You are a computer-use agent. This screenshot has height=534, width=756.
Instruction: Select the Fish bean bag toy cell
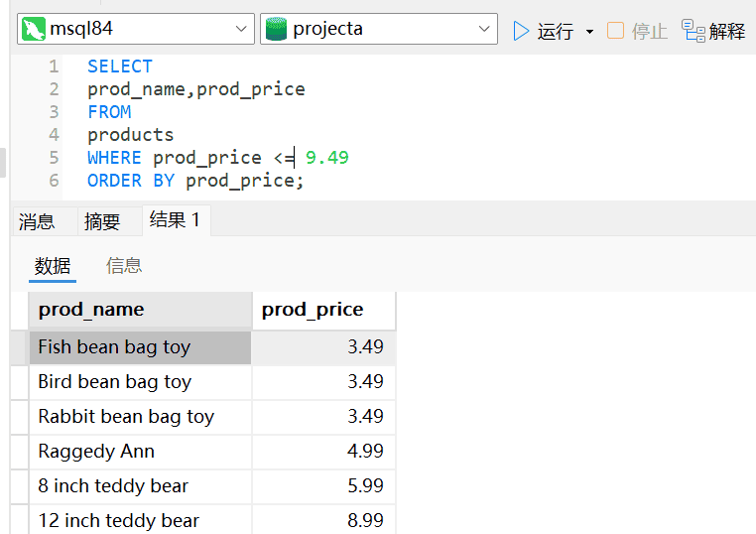[140, 347]
